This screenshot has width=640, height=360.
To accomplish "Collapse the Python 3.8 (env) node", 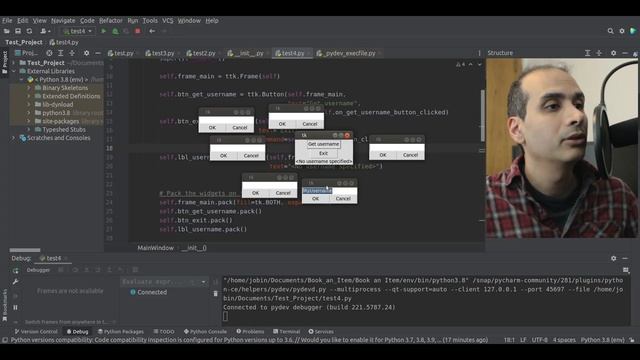I will pyautogui.click(x=21, y=80).
